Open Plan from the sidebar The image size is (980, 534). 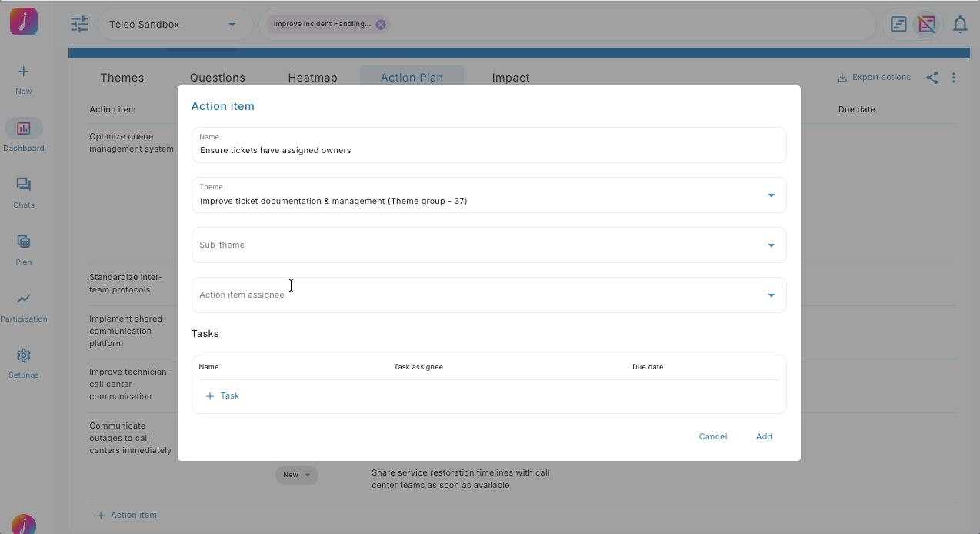pyautogui.click(x=24, y=242)
